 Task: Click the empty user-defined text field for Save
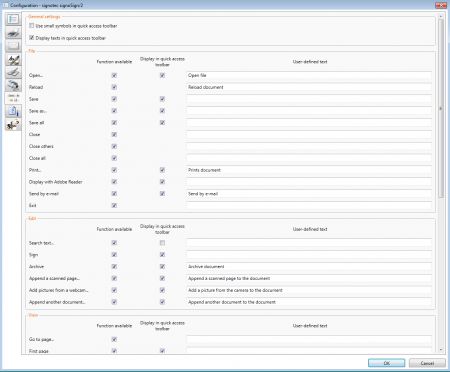click(309, 99)
